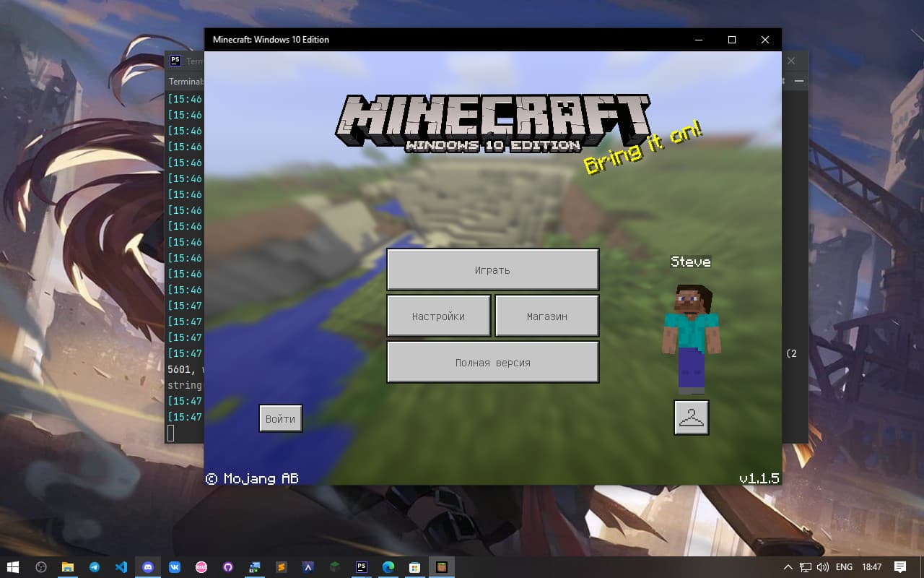Image resolution: width=924 pixels, height=578 pixels.
Task: Open the VK app from the taskbar
Action: 175,567
